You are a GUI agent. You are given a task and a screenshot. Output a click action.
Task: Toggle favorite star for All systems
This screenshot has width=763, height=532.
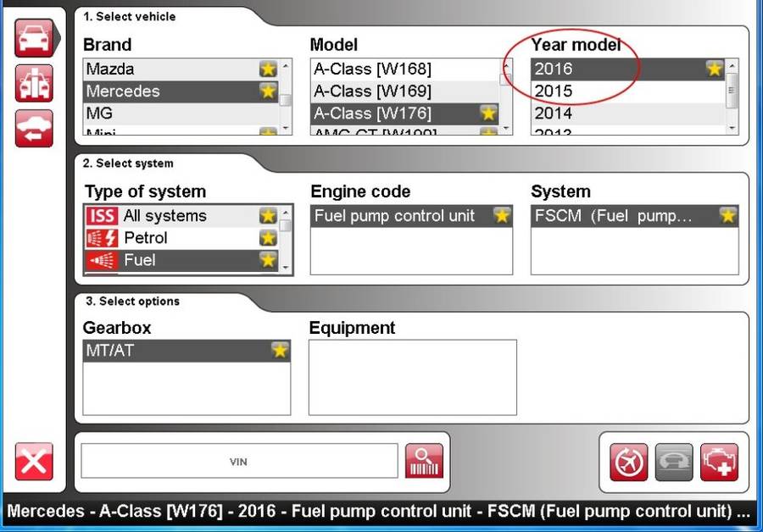coord(268,215)
